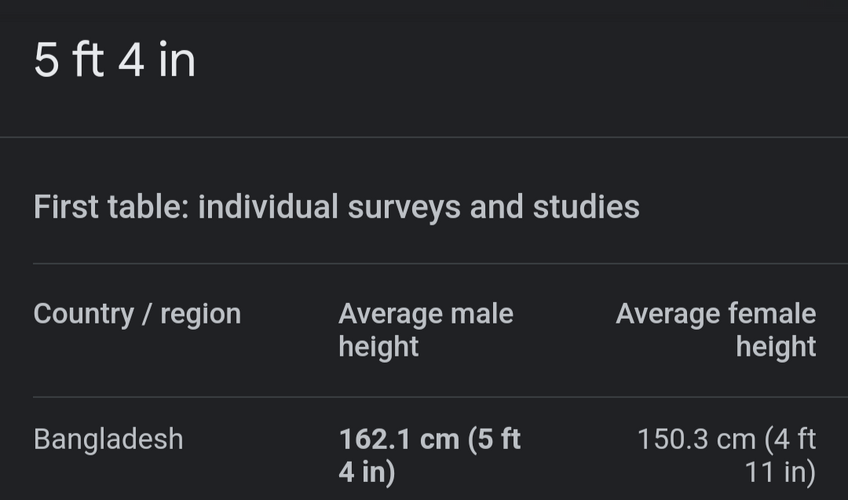Click the "5 ft 4 in" answer heading
The height and width of the screenshot is (500, 848).
[114, 60]
